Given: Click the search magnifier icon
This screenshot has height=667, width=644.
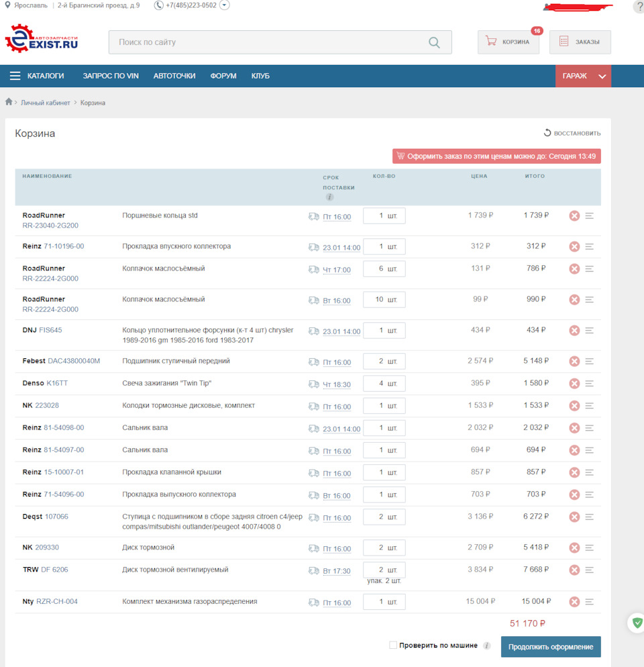Looking at the screenshot, I should (x=434, y=42).
